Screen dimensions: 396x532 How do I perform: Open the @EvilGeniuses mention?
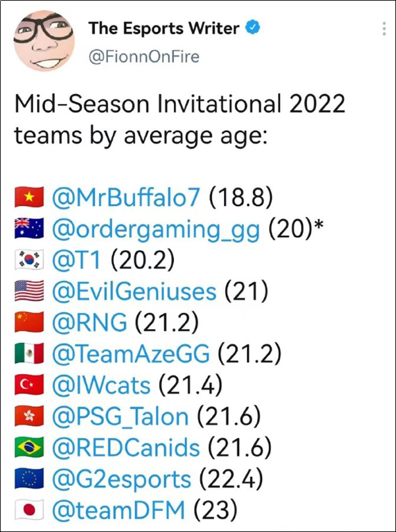[134, 292]
